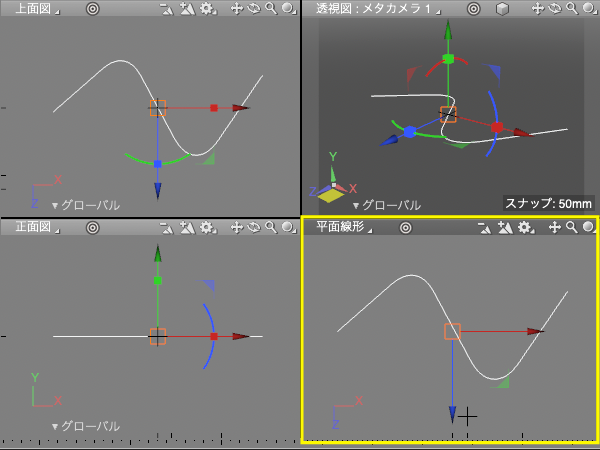Screen dimensions: 600x450
Task: Click the orange center manipulator box in 平面線形 view
Action: coord(452,331)
